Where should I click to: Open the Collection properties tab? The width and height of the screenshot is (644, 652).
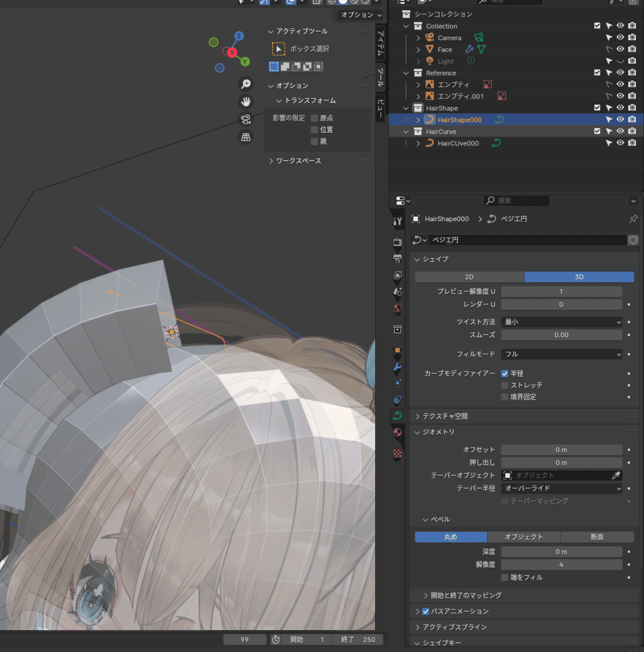point(397,329)
